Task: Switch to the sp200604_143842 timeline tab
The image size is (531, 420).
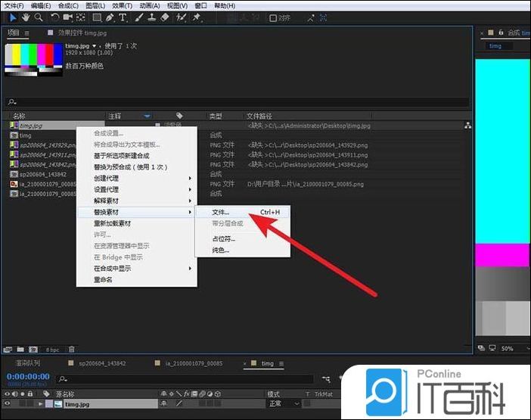Action: (104, 364)
